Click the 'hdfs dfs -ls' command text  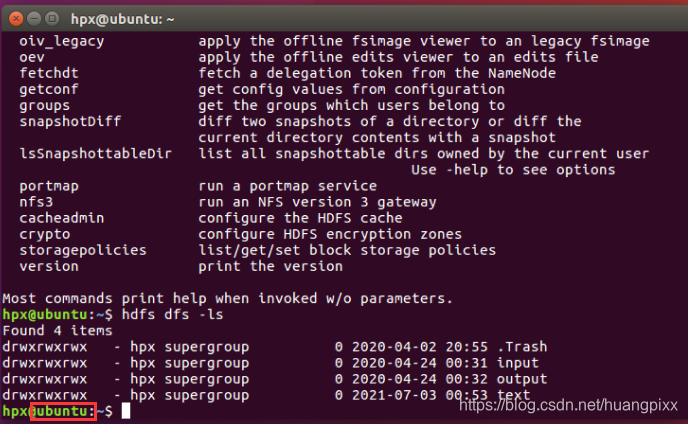coord(172,314)
